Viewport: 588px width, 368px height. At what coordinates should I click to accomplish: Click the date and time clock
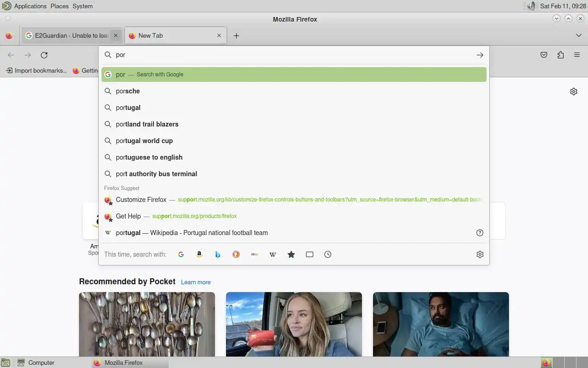[x=563, y=6]
